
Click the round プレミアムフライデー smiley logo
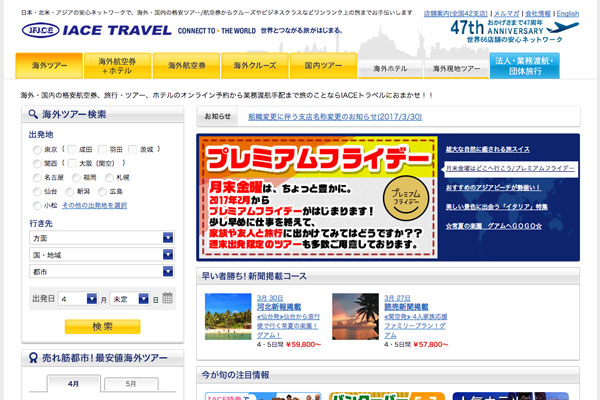[x=406, y=198]
